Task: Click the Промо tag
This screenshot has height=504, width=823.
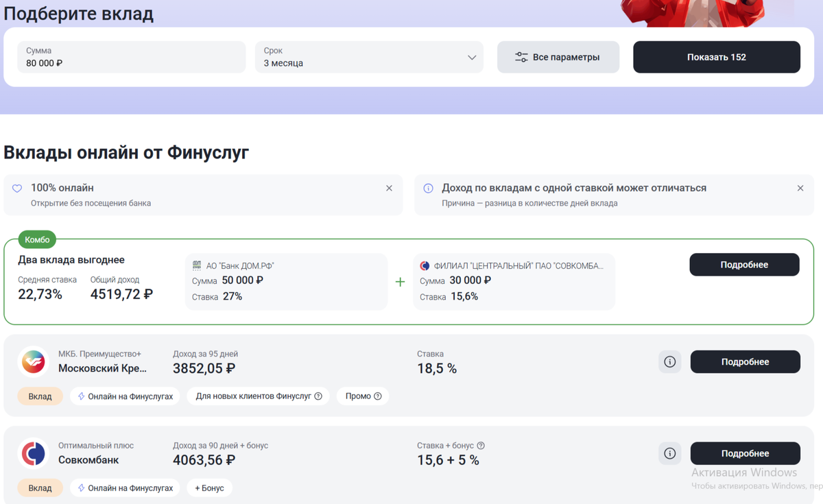Action: [x=363, y=396]
